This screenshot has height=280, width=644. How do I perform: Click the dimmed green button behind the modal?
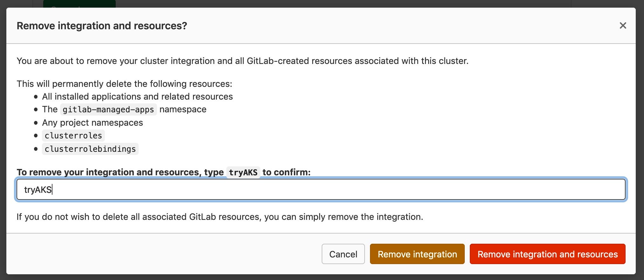pyautogui.click(x=79, y=4)
